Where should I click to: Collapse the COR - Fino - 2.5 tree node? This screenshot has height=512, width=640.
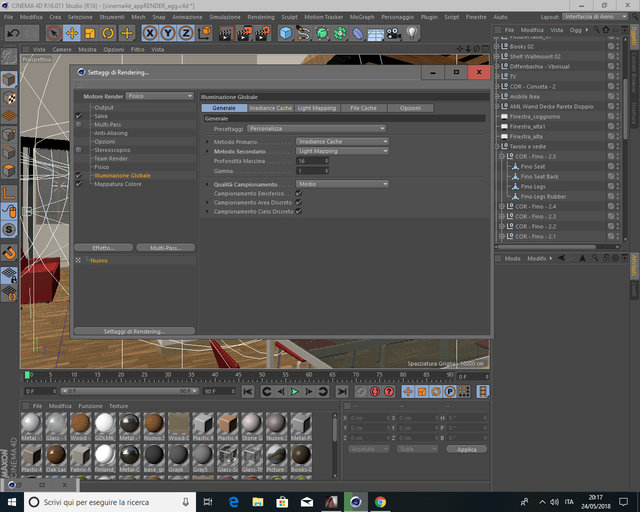[502, 156]
